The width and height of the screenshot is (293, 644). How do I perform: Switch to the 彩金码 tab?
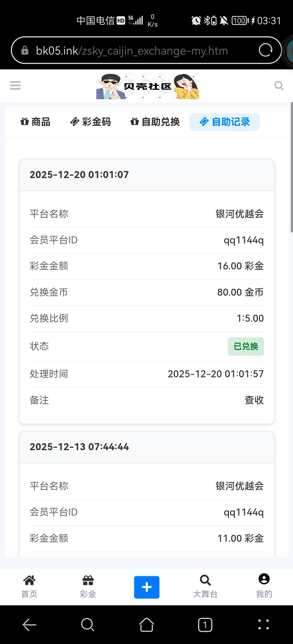click(91, 122)
